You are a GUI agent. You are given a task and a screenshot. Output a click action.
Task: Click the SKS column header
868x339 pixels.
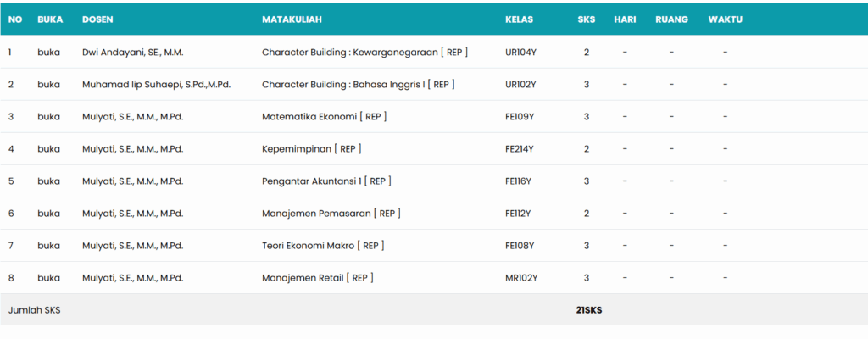[587, 19]
